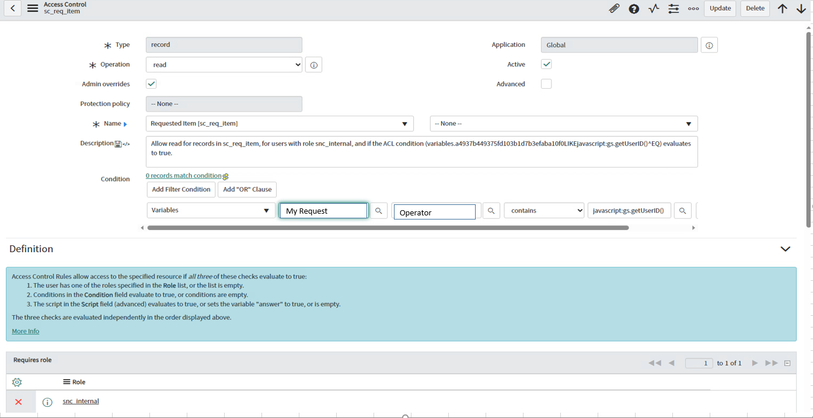Screen dimensions: 813x418
Task: Collapse the Definition section chevron
Action: 785,249
